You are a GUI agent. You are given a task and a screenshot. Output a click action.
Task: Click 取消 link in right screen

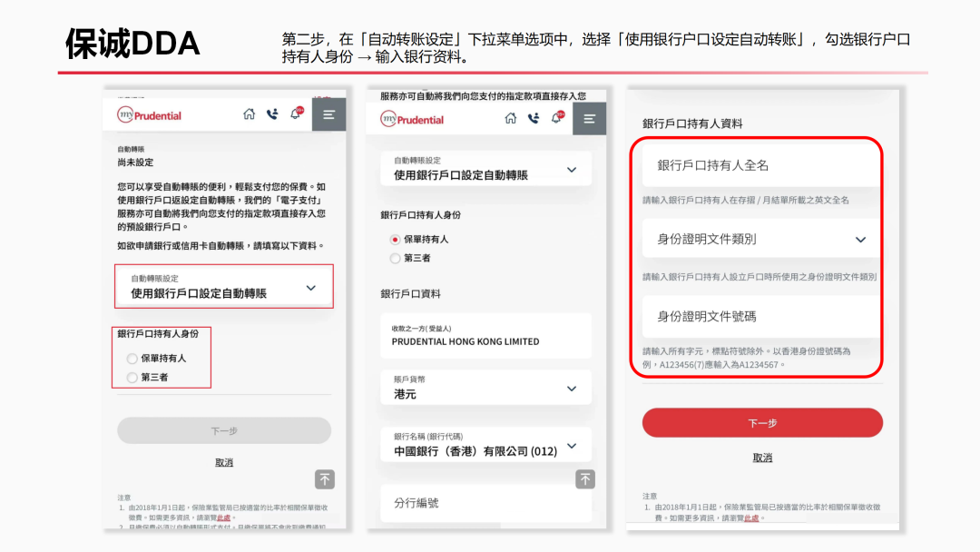pyautogui.click(x=762, y=458)
